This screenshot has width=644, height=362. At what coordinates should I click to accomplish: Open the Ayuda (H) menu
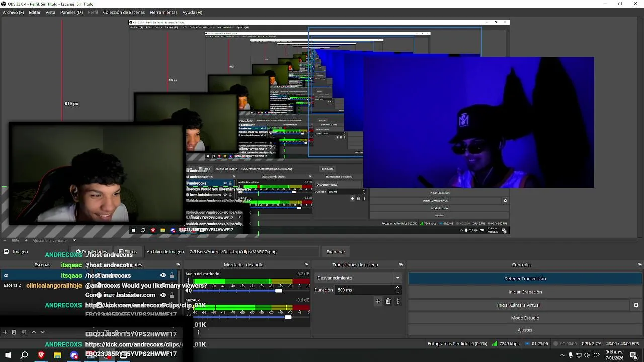pos(192,12)
